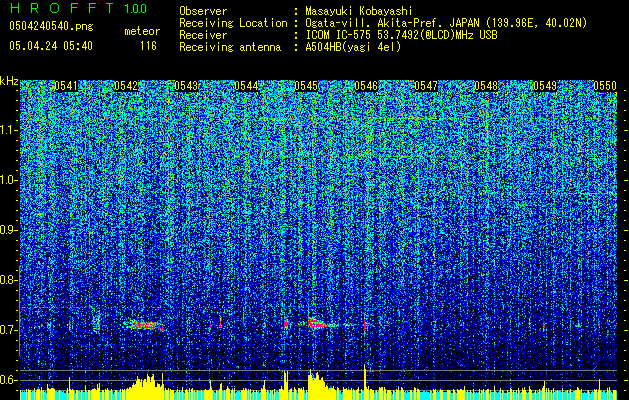Click the 0549 time marker

coord(546,87)
